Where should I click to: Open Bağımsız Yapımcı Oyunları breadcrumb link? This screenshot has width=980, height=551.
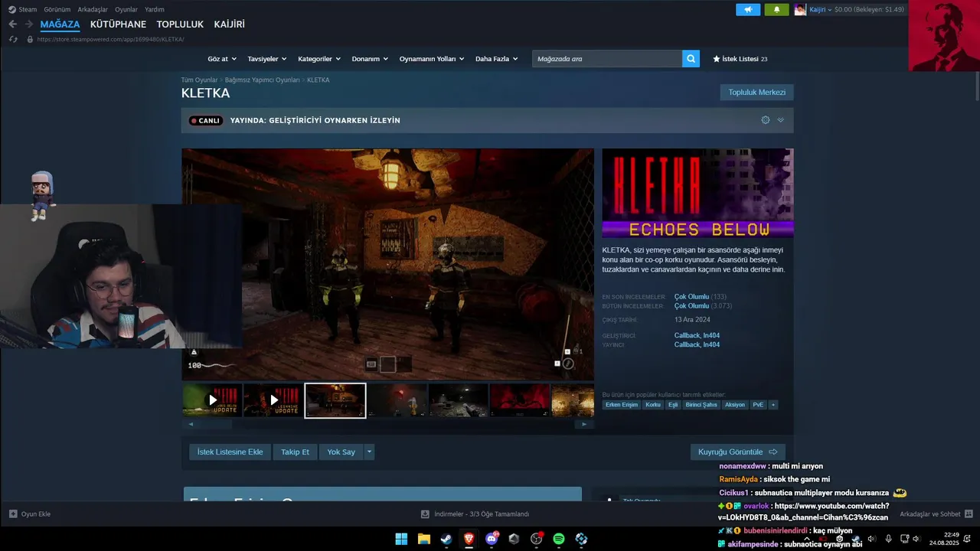tap(263, 80)
